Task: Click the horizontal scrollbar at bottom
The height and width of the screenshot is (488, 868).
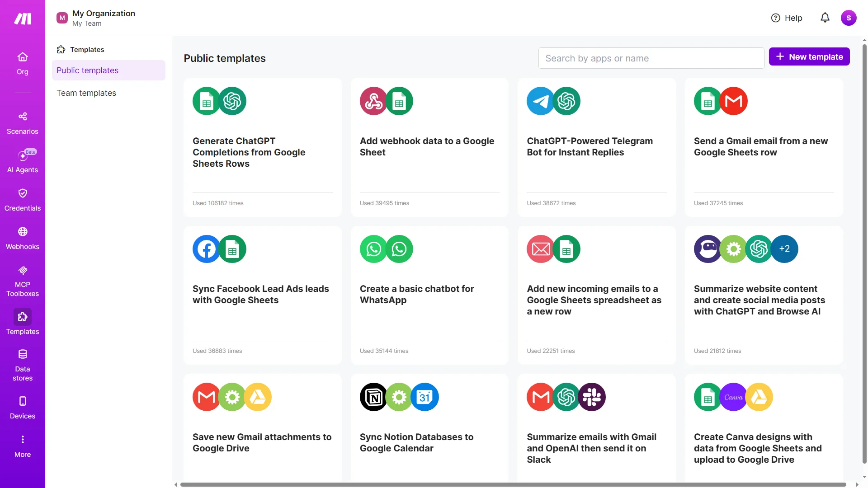Action: pos(513,484)
